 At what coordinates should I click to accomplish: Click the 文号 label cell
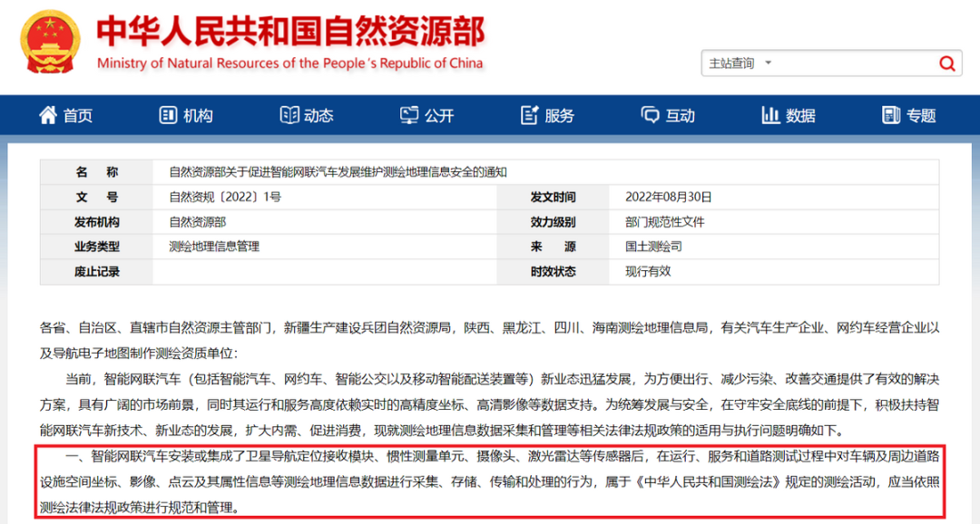pos(97,198)
